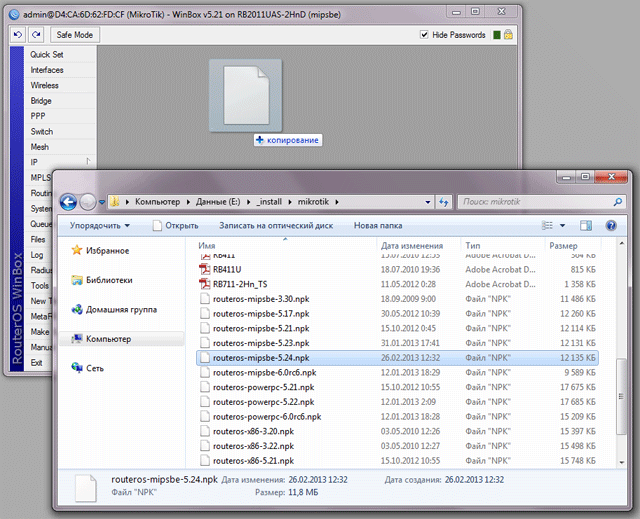The image size is (640, 519).
Task: Select file routeros-mipsbe-3.30.npk
Action: (261, 299)
